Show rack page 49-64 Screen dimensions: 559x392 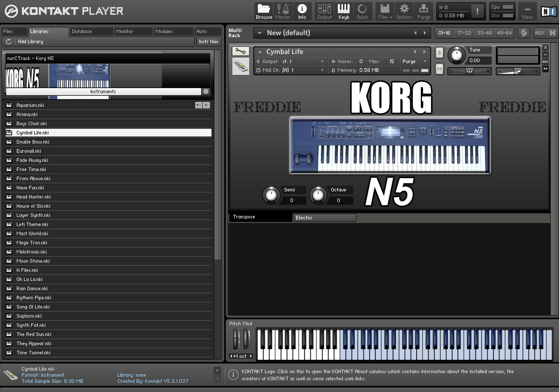coord(504,33)
